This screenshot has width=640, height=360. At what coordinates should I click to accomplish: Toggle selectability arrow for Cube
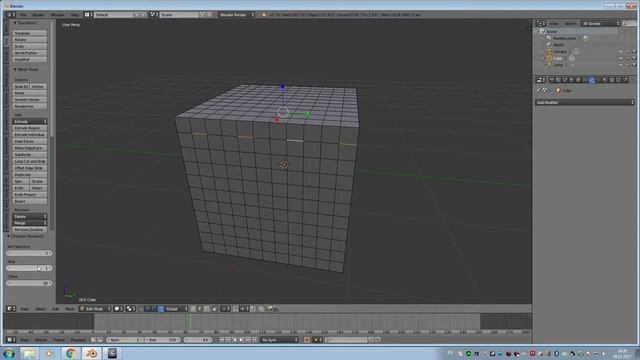point(627,58)
